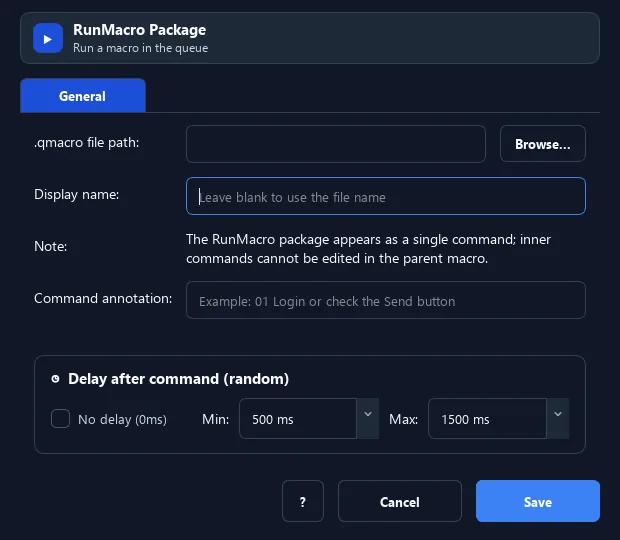Click the Min delay 500 ms field

(298, 419)
